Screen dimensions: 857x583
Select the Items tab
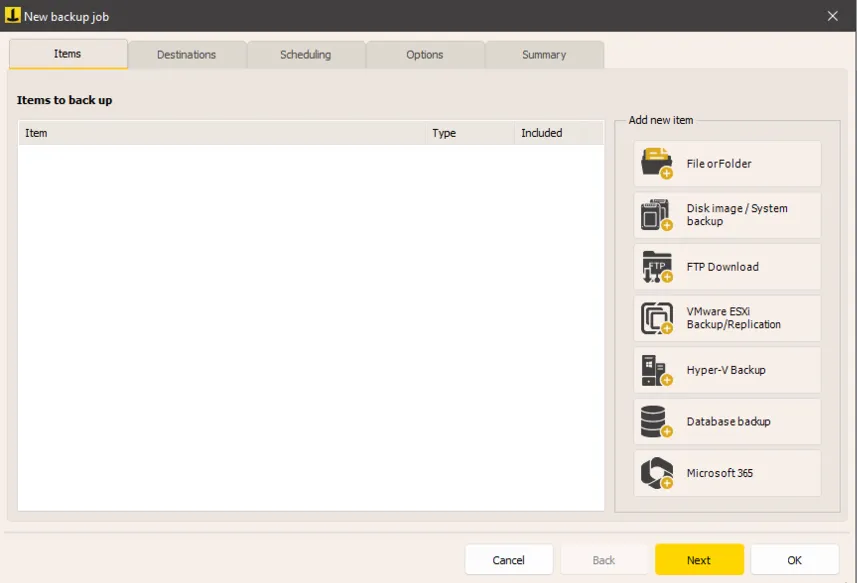(x=68, y=54)
